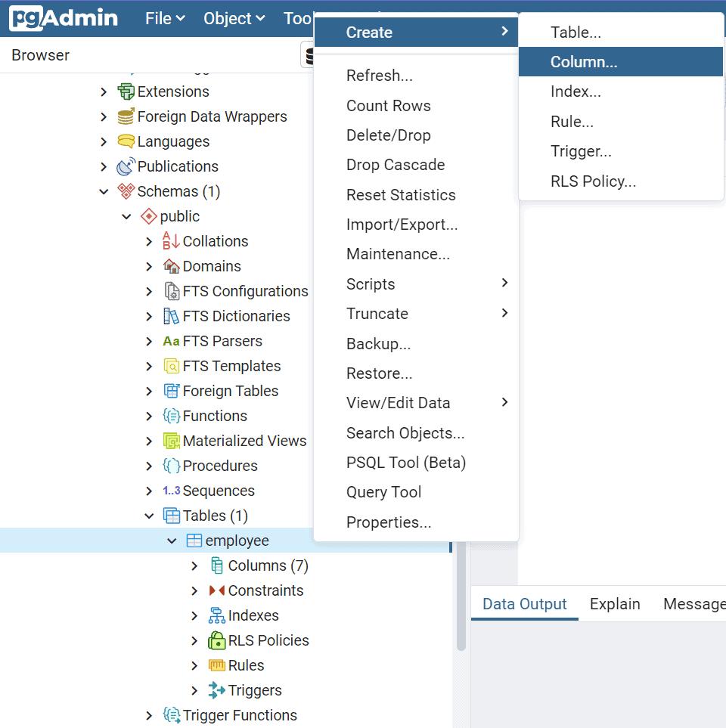
Task: Click the employee table icon
Action: point(194,541)
